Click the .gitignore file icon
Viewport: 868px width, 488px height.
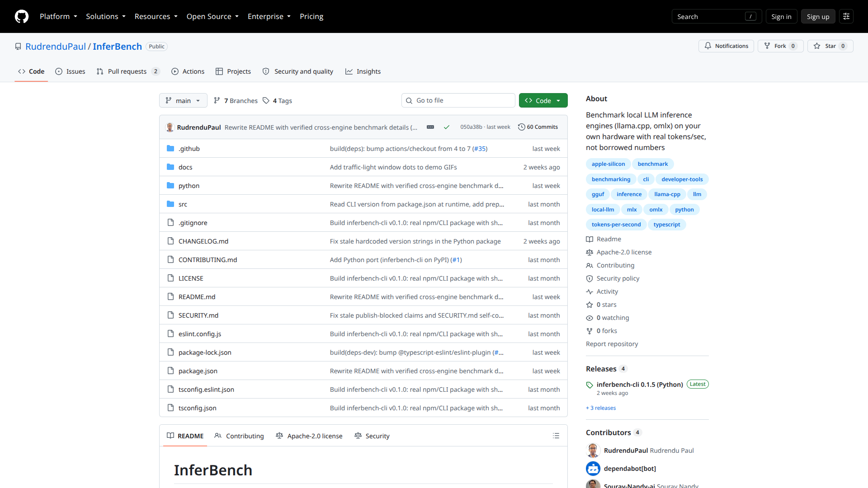[170, 223]
